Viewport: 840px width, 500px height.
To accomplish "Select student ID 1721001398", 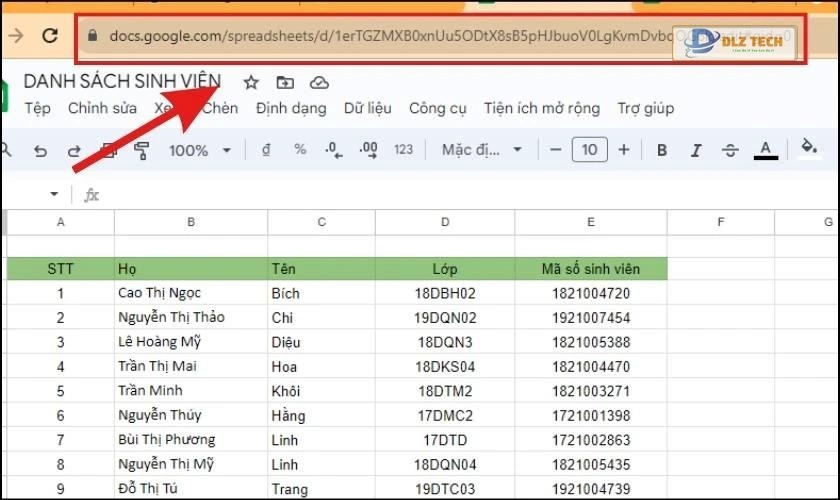I will pos(591,415).
